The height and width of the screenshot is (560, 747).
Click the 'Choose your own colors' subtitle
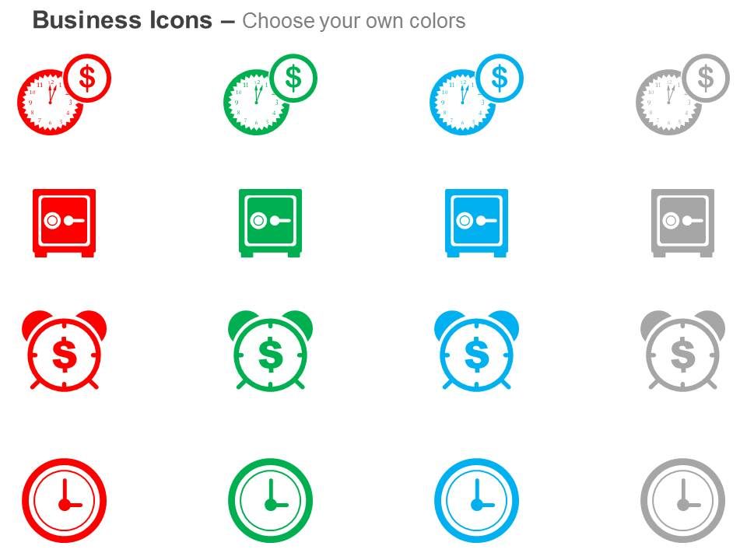353,21
